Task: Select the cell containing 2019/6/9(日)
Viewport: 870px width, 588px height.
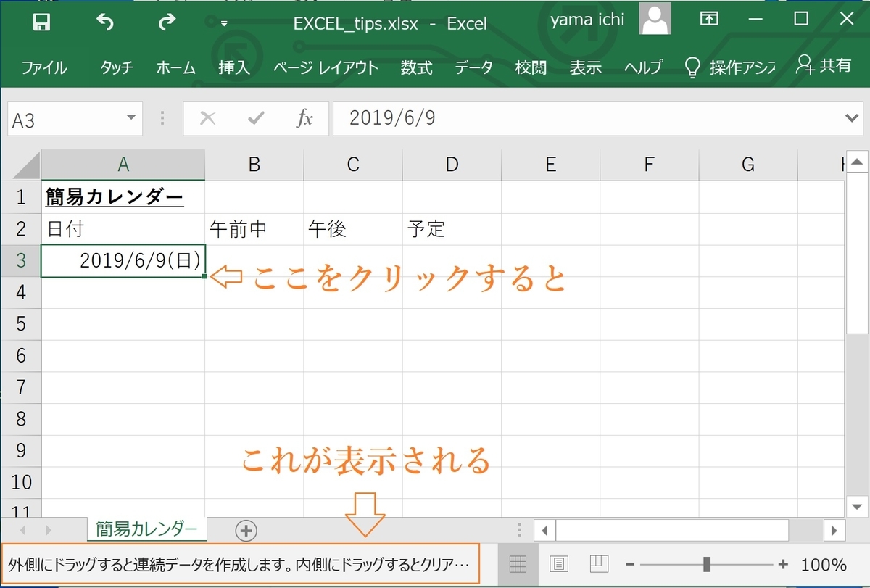Action: pyautogui.click(x=123, y=260)
